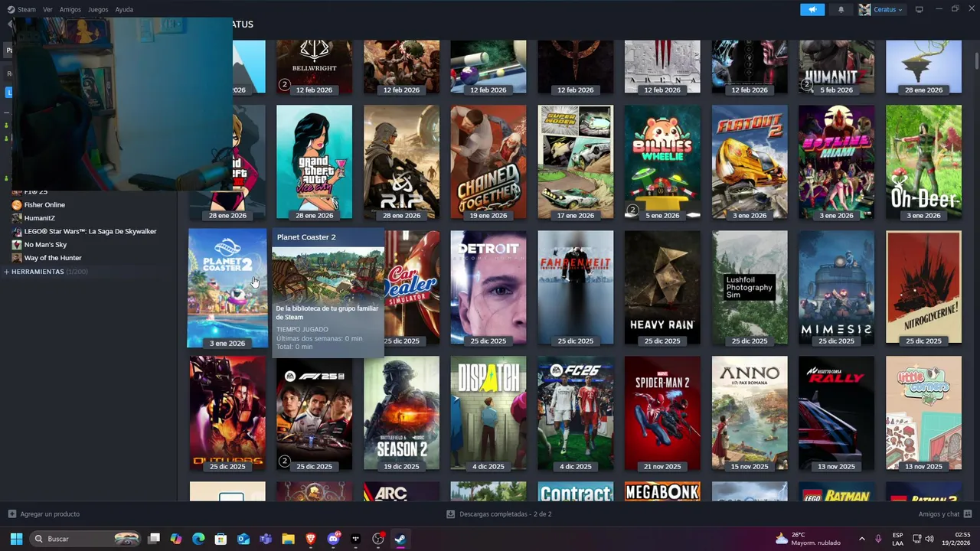Click the taskbar Buscar search box
This screenshot has width=980, height=551.
pyautogui.click(x=86, y=539)
